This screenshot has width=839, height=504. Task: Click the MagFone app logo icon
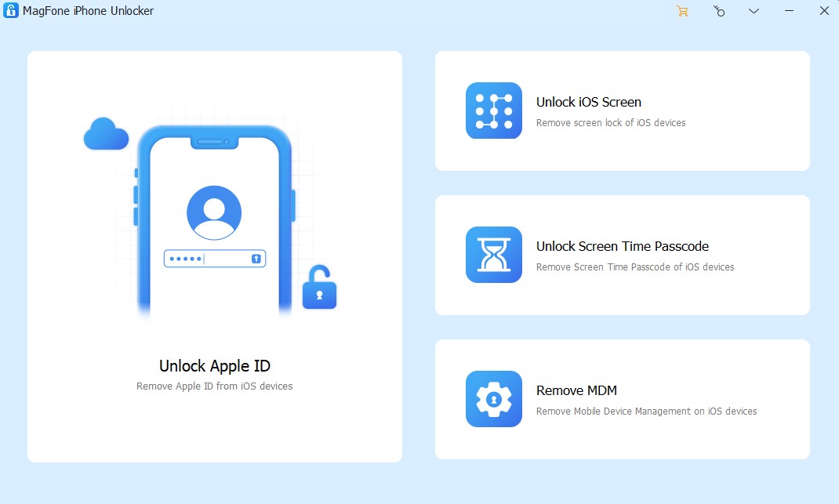11,11
